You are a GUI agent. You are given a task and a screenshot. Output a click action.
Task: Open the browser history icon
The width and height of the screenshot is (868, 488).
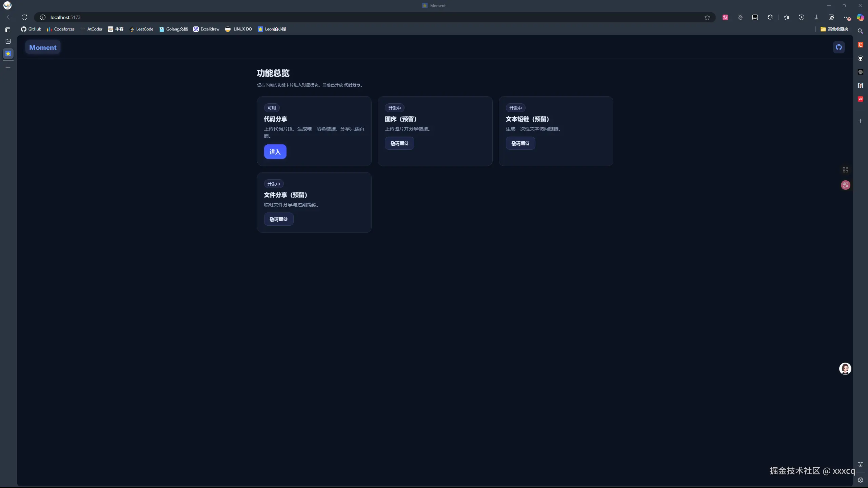(x=801, y=17)
